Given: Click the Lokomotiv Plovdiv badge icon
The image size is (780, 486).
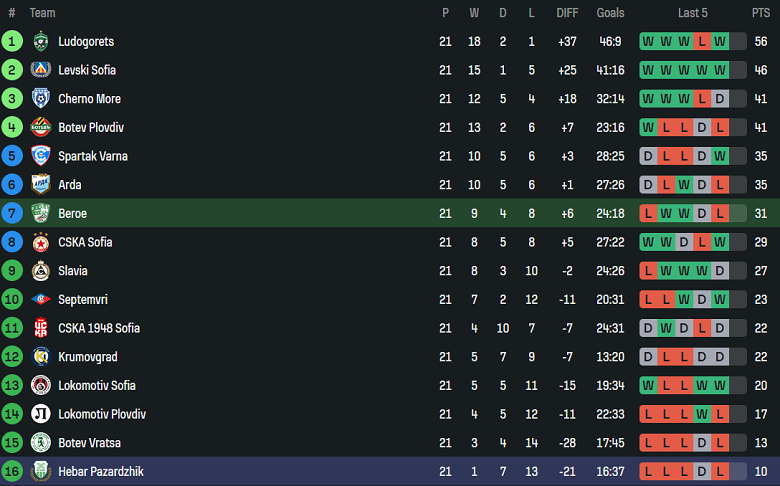Looking at the screenshot, I should 41,414.
